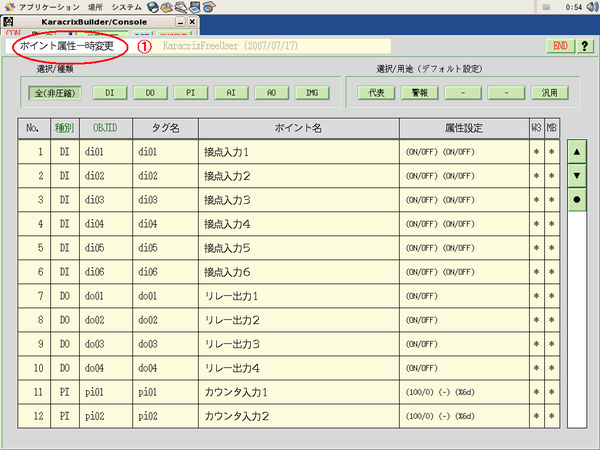
Task: Filter points by DI type
Action: coord(110,93)
